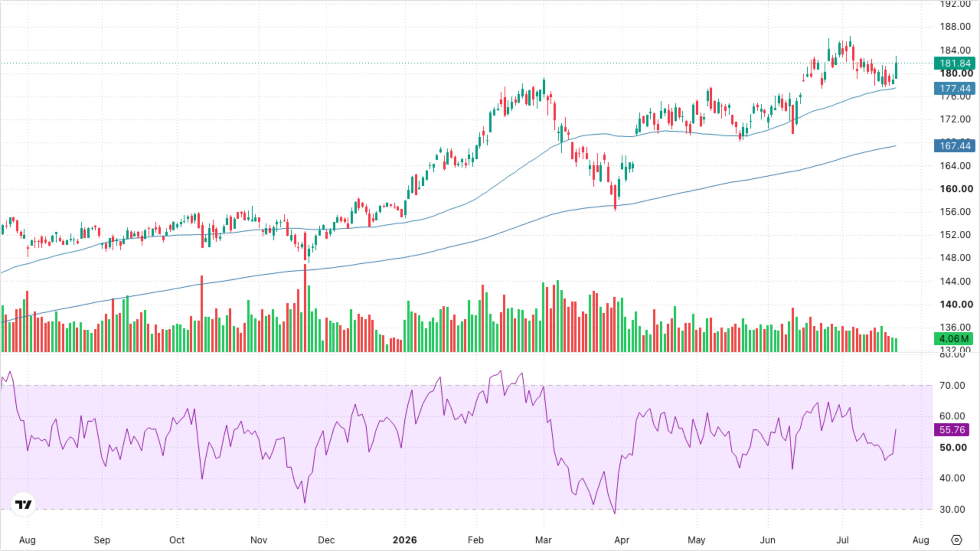The image size is (980, 551).
Task: Click the 144.00 price axis label
Action: [955, 281]
